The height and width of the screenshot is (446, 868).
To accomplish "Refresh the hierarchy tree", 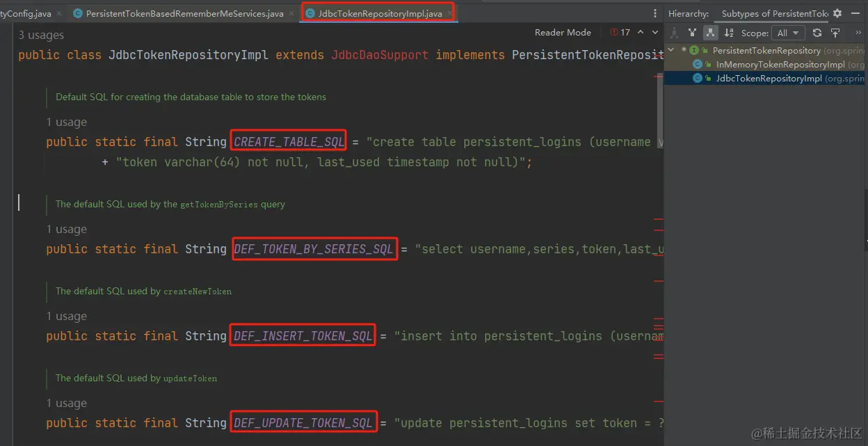I will 817,33.
